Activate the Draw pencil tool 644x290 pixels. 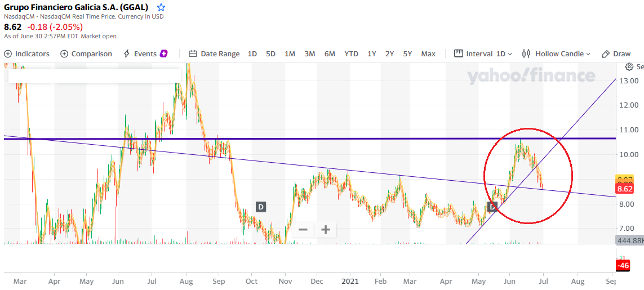pos(616,54)
